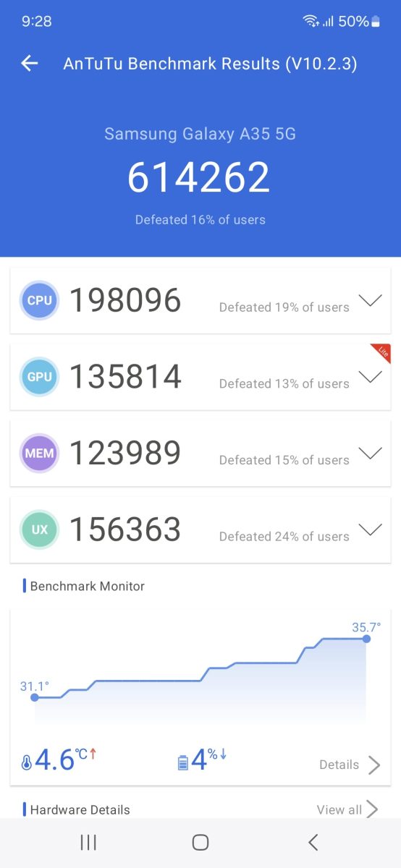The image size is (401, 868).
Task: Tap the green UX score icon
Action: tap(40, 529)
